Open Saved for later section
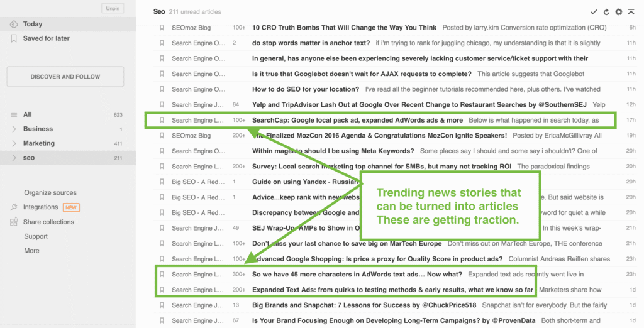Viewport: 644px width, 328px height. pyautogui.click(x=46, y=38)
